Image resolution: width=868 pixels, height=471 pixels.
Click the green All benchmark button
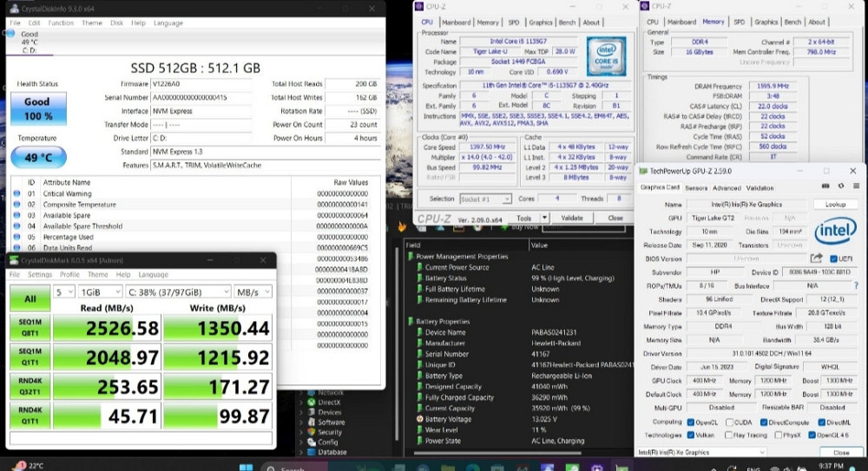tap(30, 298)
